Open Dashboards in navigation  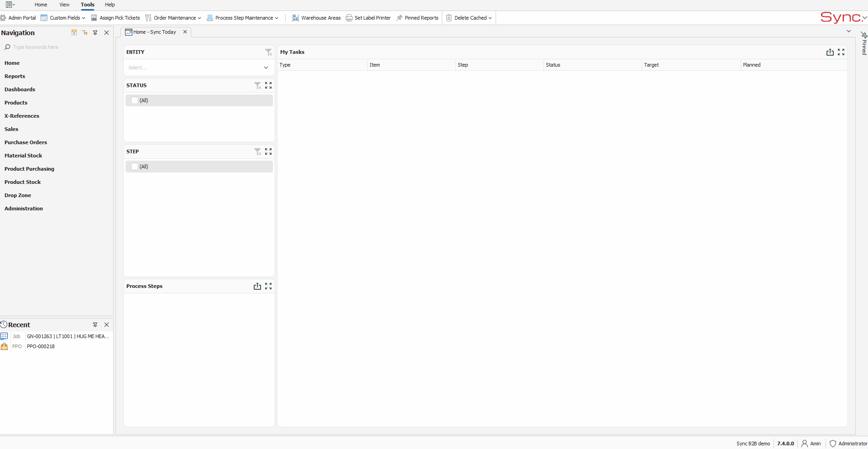(20, 89)
